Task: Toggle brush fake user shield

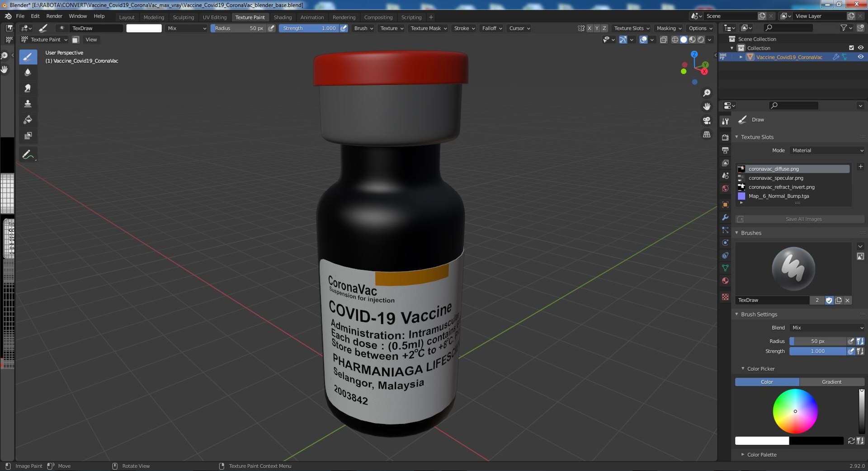Action: click(x=829, y=300)
